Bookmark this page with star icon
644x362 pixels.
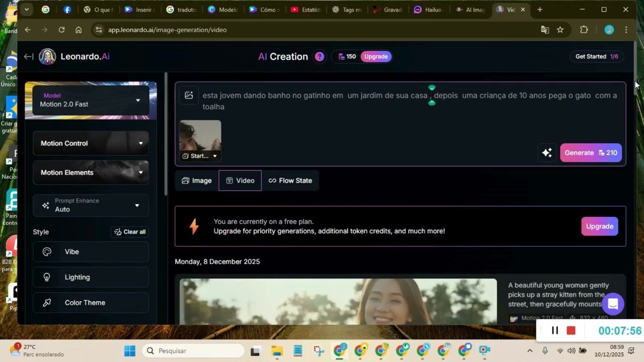(560, 30)
